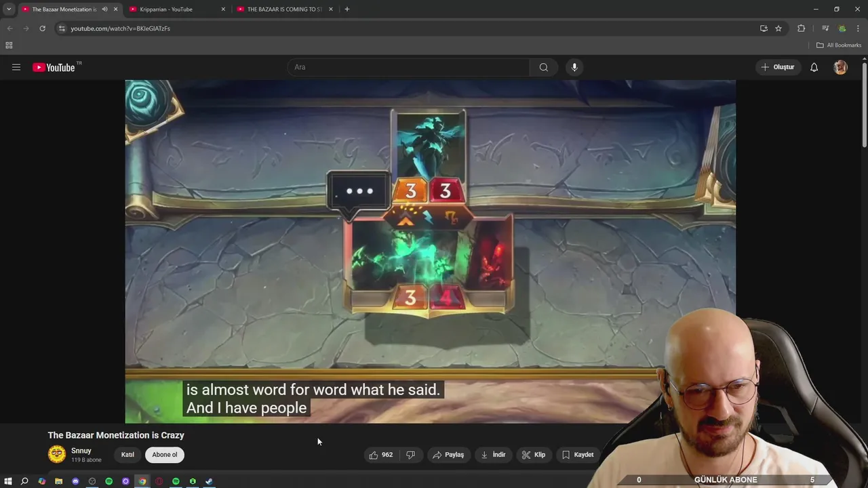
Task: Open the All Bookmarks folder
Action: (839, 45)
